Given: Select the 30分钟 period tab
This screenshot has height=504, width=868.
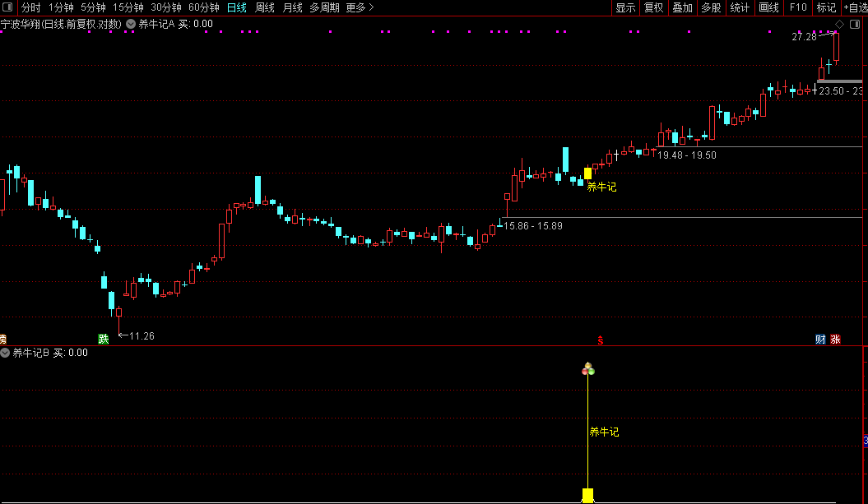Looking at the screenshot, I should point(166,7).
